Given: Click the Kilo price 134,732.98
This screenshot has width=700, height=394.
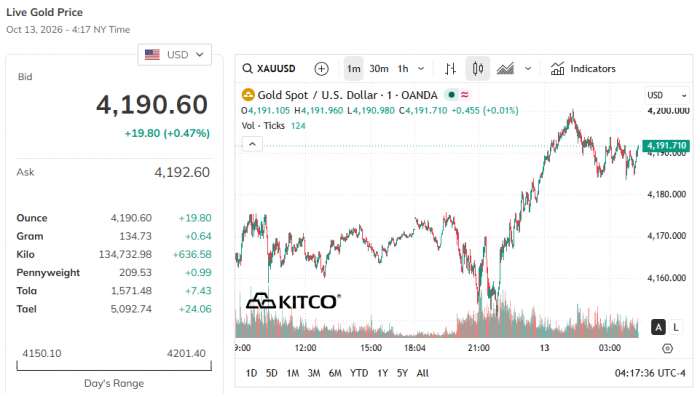Looking at the screenshot, I should click(x=125, y=254).
